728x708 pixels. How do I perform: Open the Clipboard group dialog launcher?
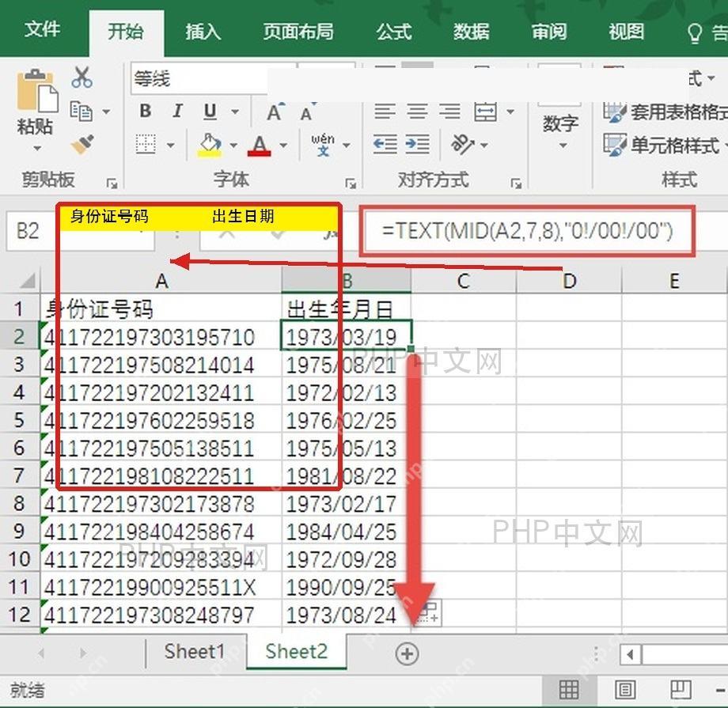tap(112, 184)
